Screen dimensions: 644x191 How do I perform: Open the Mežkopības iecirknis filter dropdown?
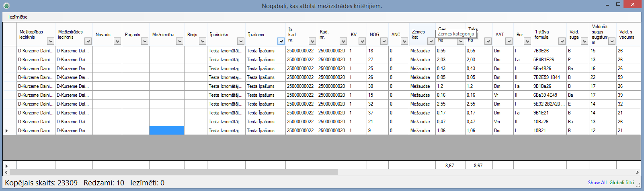coord(50,41)
